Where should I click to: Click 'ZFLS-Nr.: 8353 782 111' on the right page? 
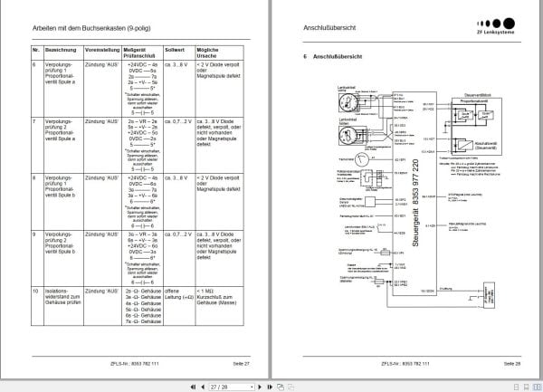pyautogui.click(x=405, y=364)
